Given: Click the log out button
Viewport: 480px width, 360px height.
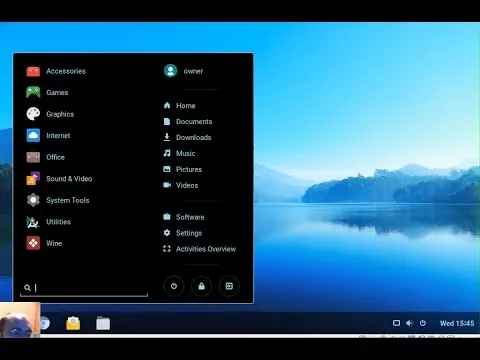Looking at the screenshot, I should (229, 286).
